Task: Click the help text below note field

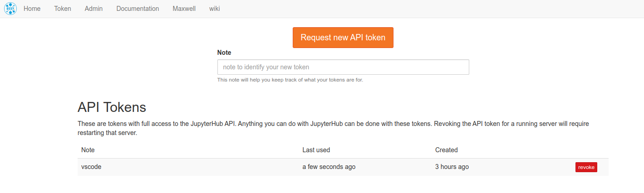Action: point(290,80)
